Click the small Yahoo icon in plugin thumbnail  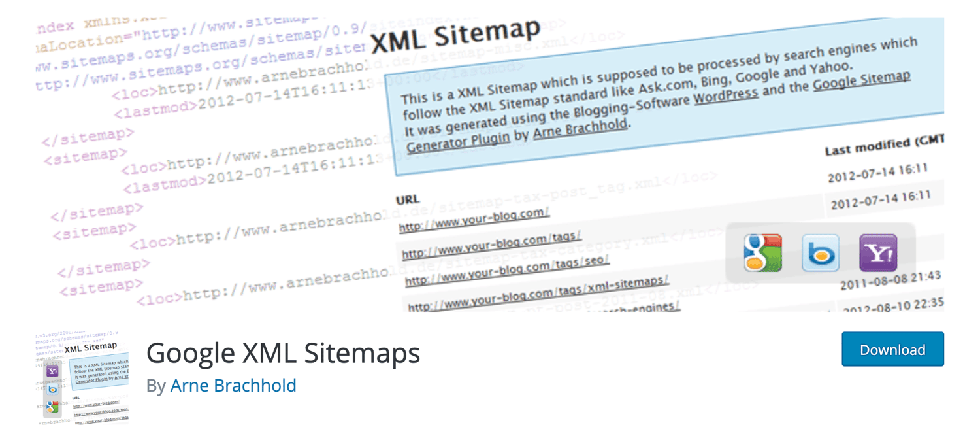(x=52, y=371)
